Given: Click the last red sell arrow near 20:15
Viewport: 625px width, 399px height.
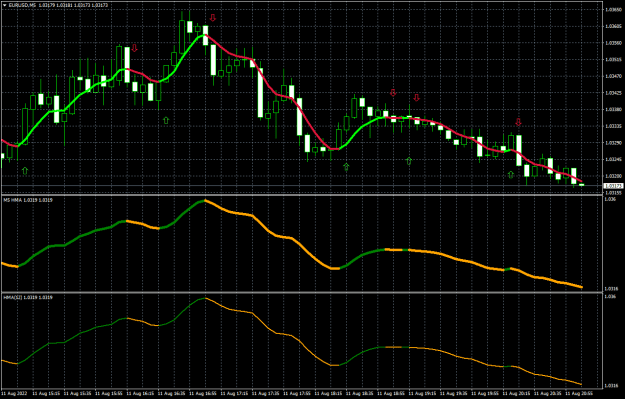Looking at the screenshot, I should point(518,122).
